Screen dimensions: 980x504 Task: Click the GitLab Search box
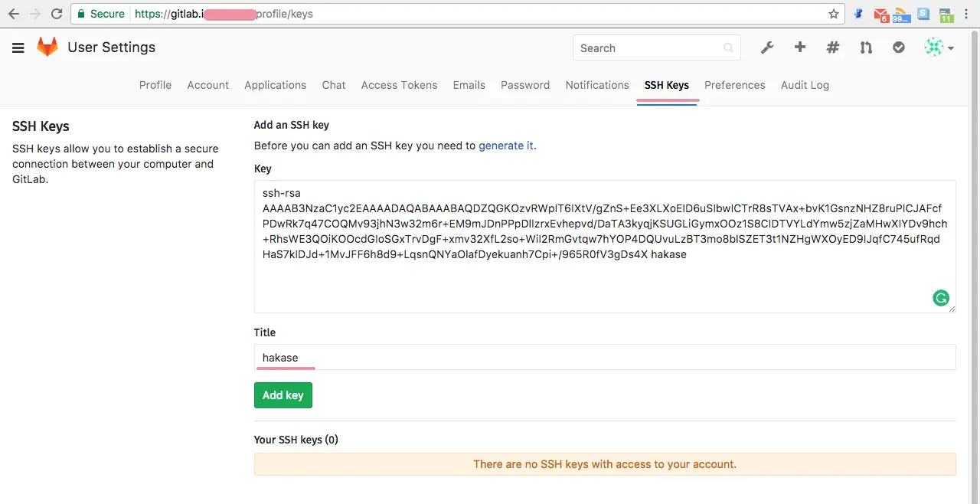tap(649, 47)
